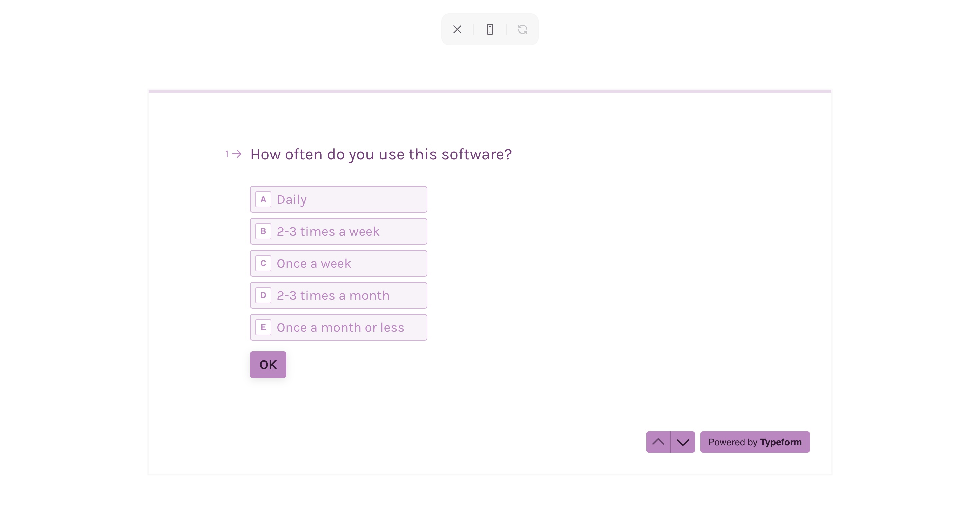Click the E key hint box
The width and height of the screenshot is (980, 532).
pyautogui.click(x=263, y=327)
